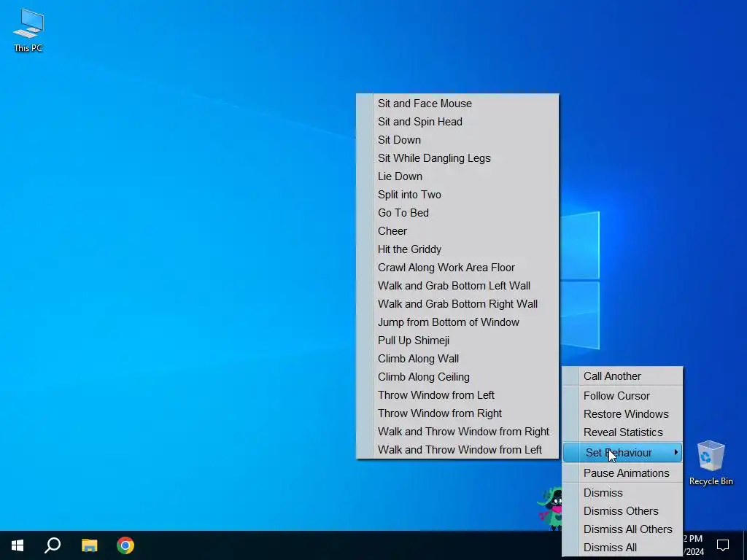Select Follow Cursor option
The width and height of the screenshot is (747, 560).
tap(623, 396)
